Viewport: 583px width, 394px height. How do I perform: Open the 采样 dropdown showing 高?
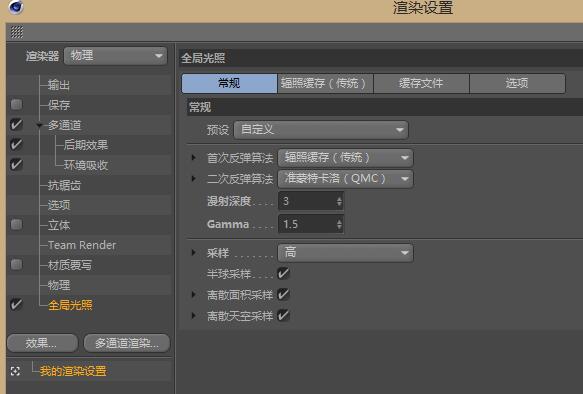pyautogui.click(x=345, y=253)
